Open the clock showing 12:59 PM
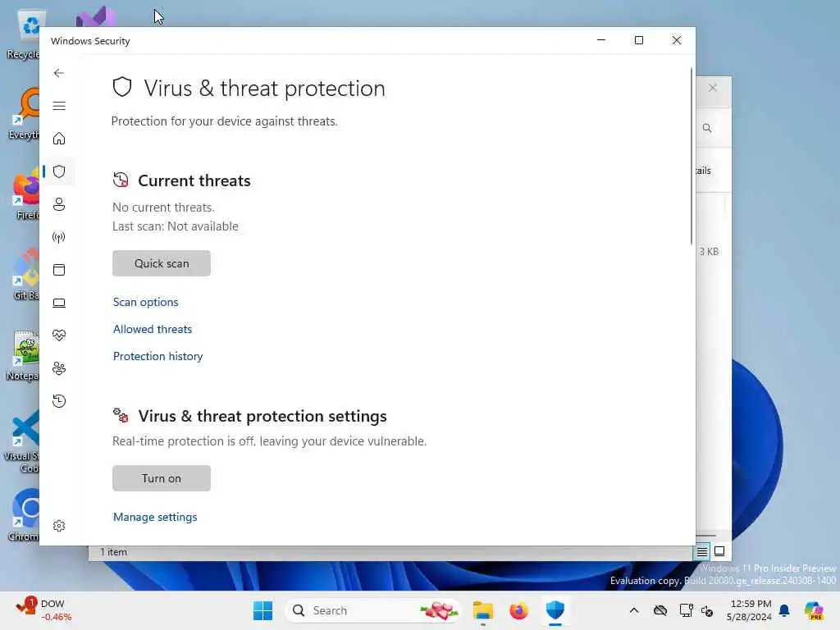 (x=750, y=610)
